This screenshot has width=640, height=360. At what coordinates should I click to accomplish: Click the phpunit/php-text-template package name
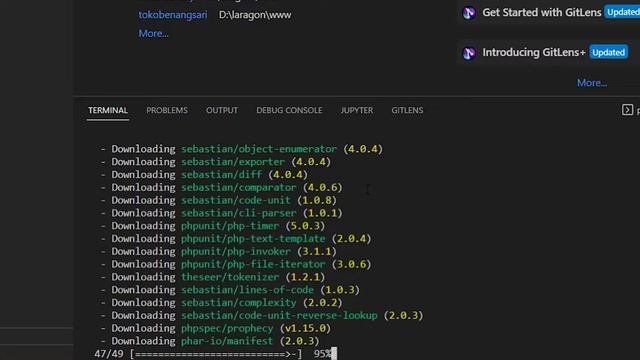(x=253, y=239)
